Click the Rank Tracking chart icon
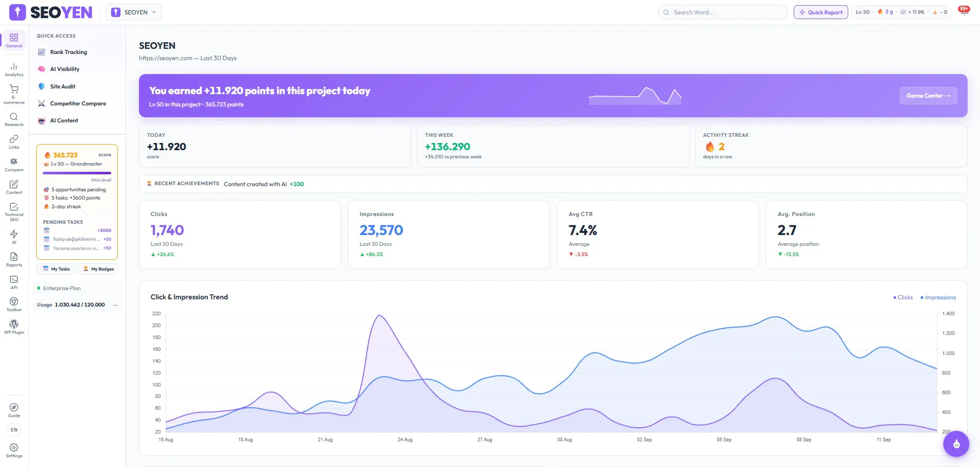Image resolution: width=980 pixels, height=467 pixels. 42,52
